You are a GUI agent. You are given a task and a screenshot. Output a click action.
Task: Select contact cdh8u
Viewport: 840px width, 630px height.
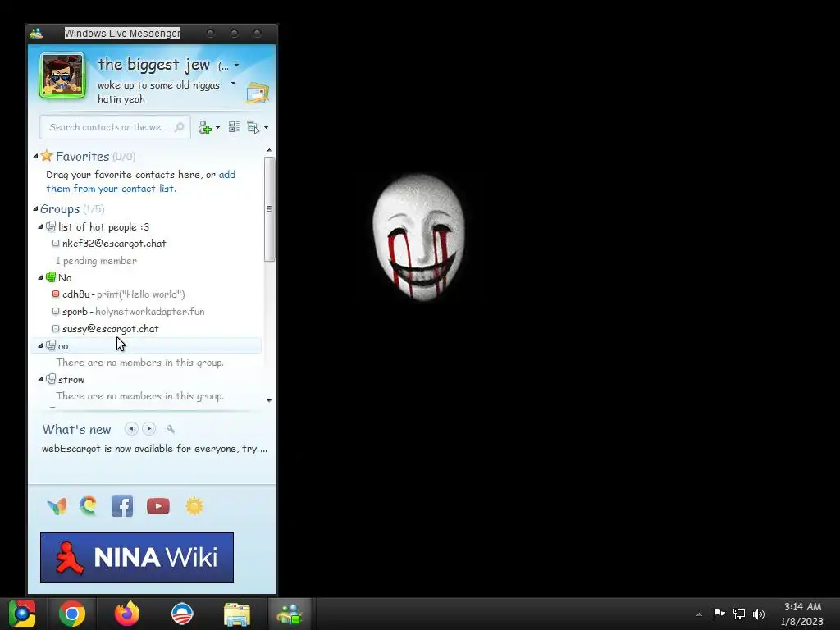point(76,294)
